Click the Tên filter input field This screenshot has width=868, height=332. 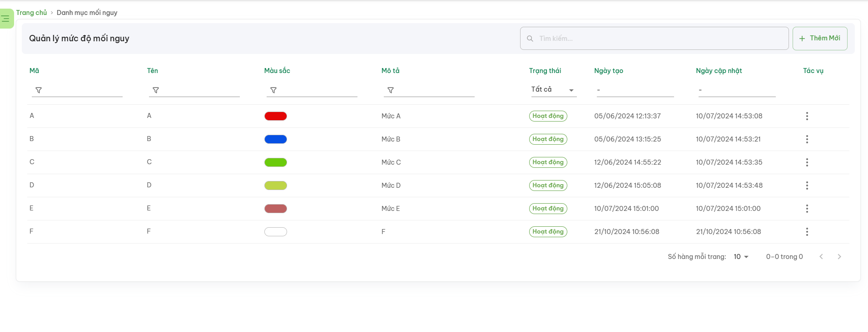pos(194,90)
